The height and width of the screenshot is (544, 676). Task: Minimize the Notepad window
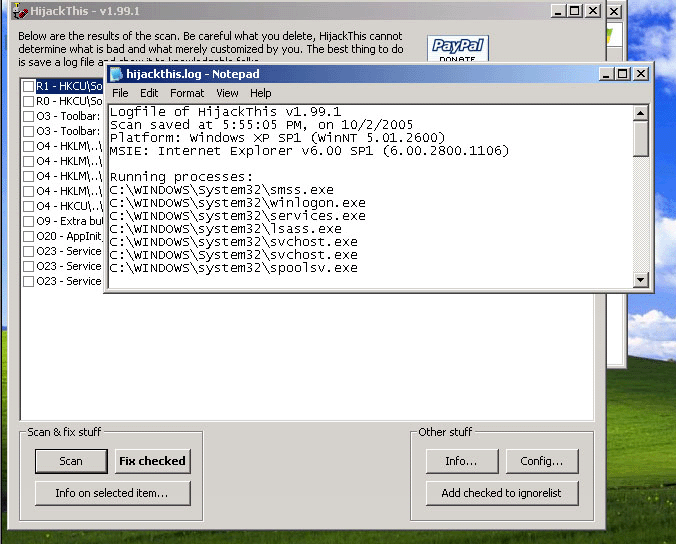coord(607,74)
